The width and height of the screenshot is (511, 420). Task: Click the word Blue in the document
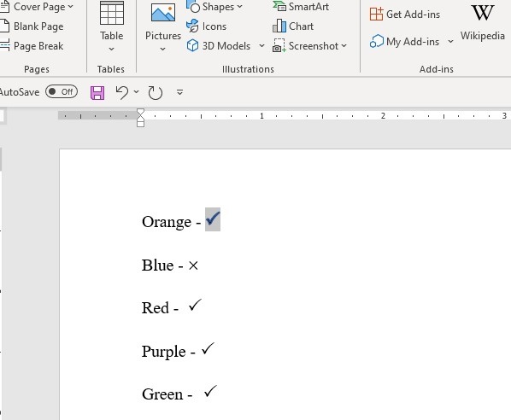158,265
